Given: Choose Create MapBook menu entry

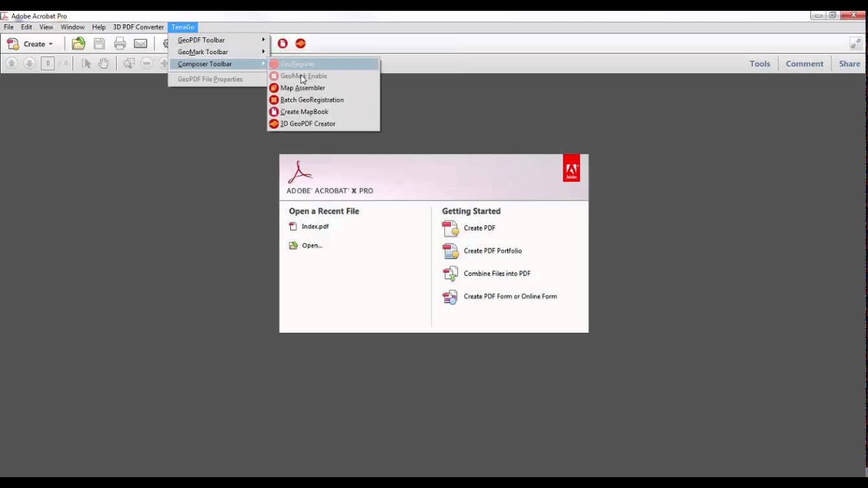Looking at the screenshot, I should (323, 112).
